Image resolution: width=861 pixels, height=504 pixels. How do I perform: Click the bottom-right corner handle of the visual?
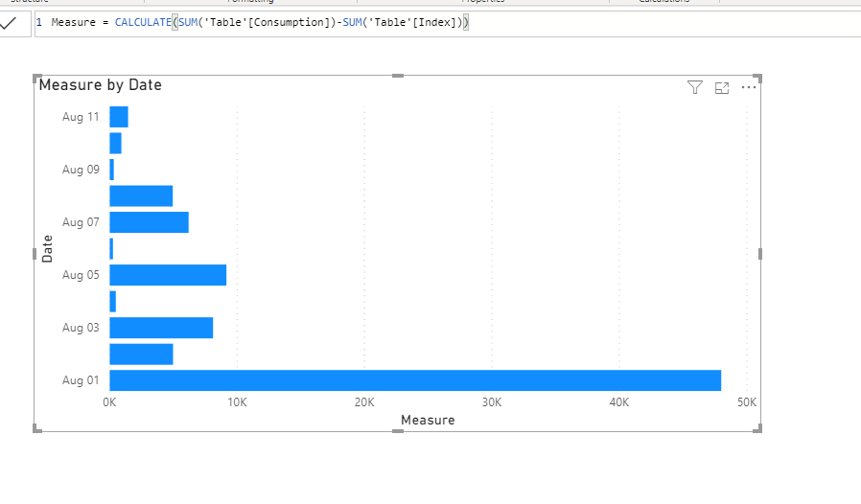[757, 428]
